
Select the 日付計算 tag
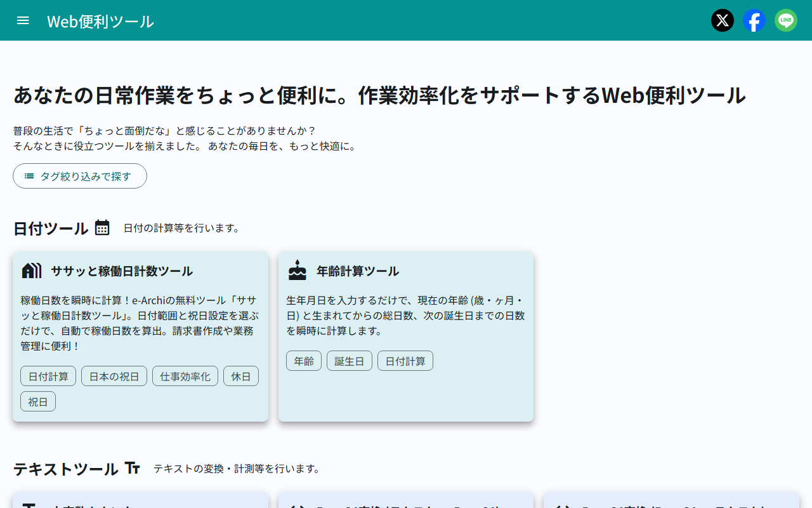click(48, 375)
